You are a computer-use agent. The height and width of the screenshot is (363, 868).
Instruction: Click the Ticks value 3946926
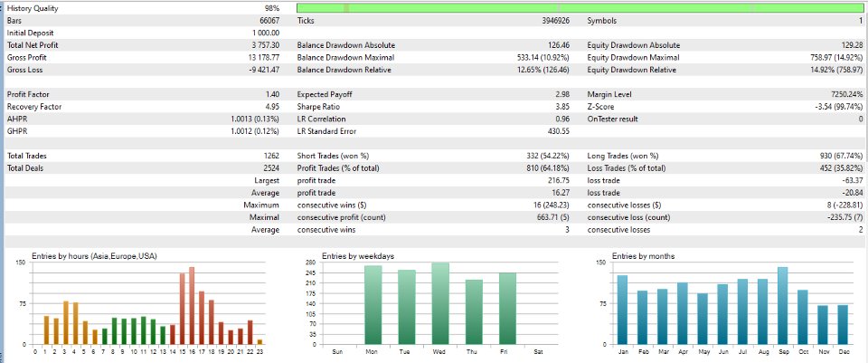pos(556,21)
